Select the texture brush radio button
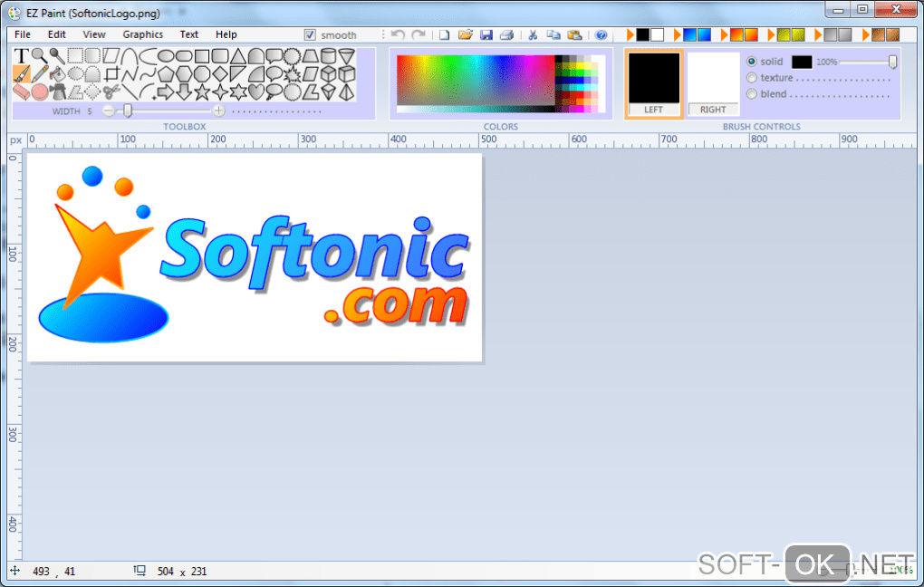924x587 pixels. (751, 78)
